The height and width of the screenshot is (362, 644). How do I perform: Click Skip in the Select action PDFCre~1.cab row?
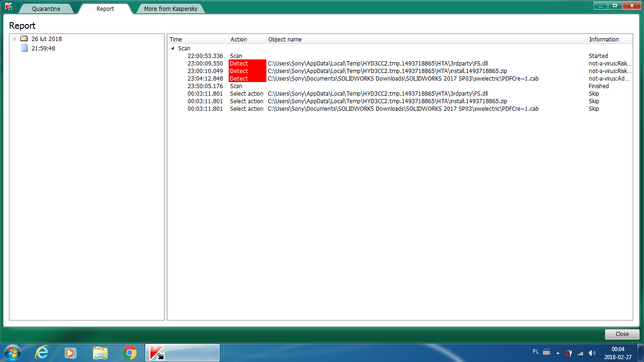point(594,108)
